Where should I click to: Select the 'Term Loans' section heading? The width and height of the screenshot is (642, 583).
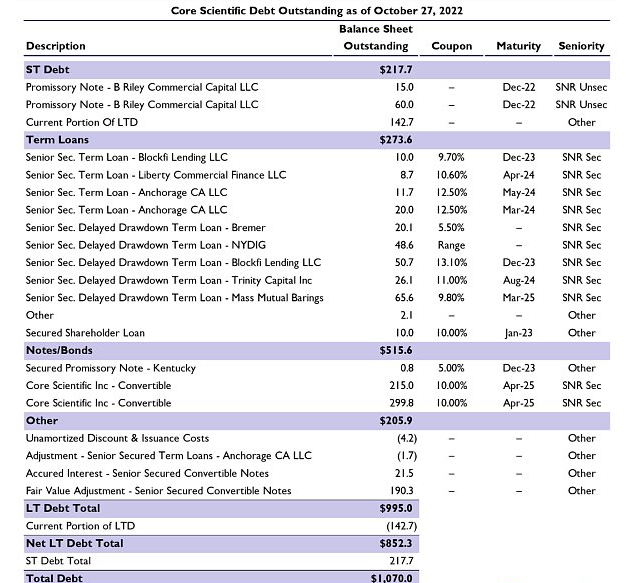(x=57, y=140)
